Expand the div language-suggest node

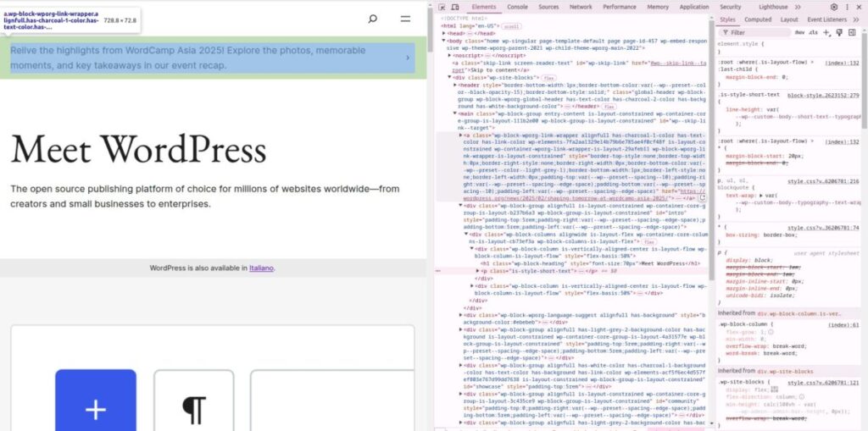[461, 315]
